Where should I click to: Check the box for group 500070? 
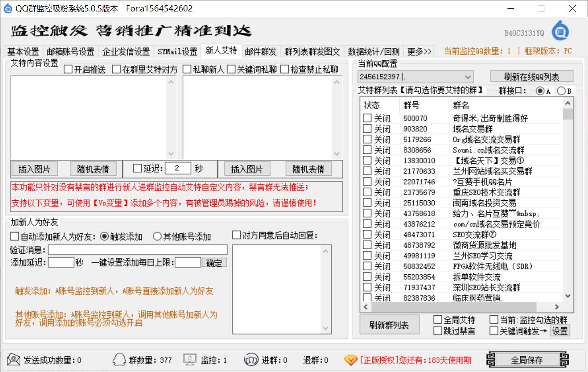point(367,118)
